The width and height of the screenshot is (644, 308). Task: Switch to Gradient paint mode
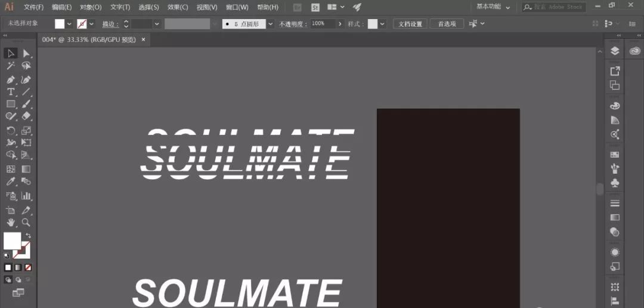tap(18, 267)
